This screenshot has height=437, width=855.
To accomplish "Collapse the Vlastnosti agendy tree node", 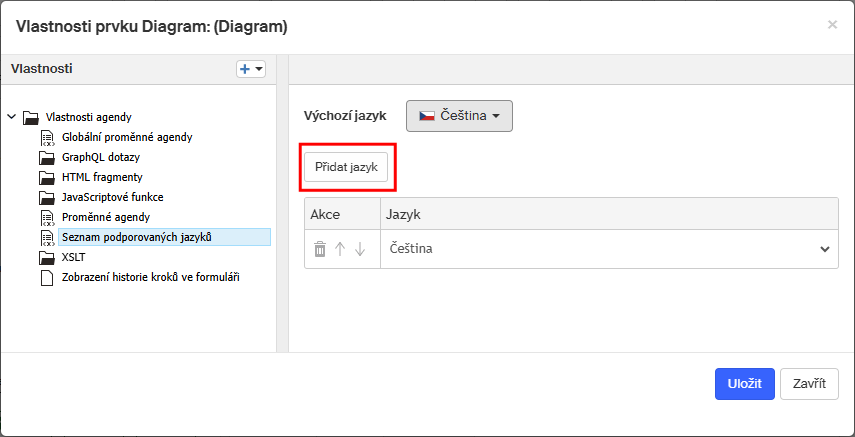I will point(11,117).
